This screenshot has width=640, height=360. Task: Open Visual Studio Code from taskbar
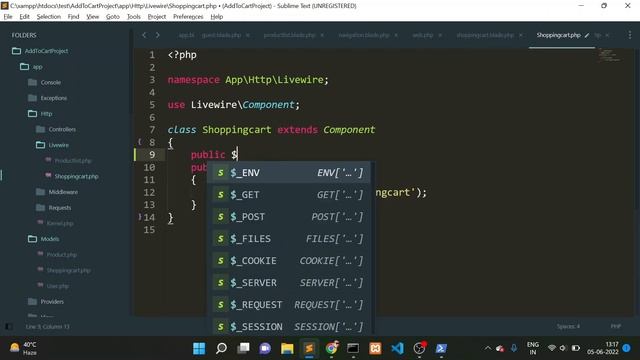(x=397, y=348)
